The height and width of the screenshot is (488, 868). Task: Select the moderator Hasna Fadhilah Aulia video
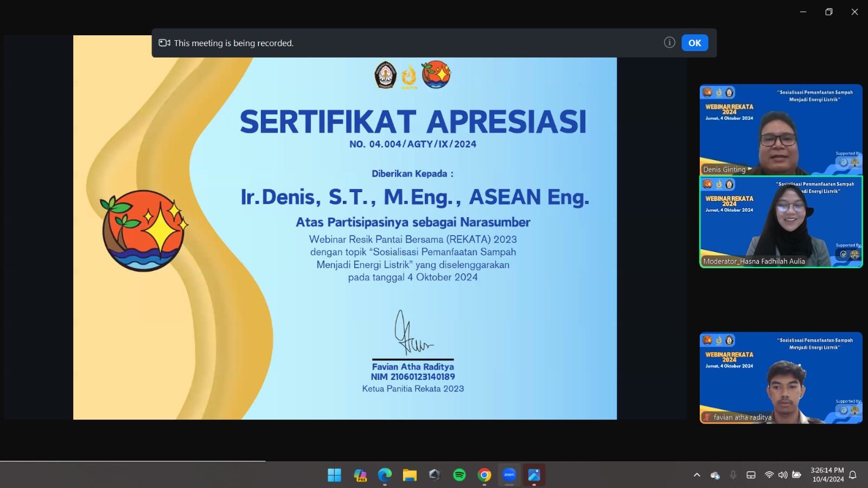781,221
